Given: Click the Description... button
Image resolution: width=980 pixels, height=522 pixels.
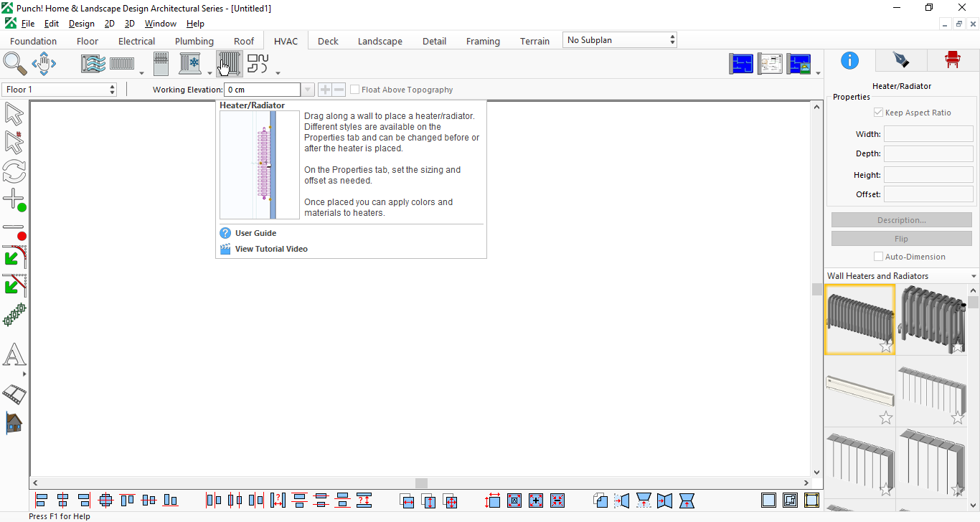Looking at the screenshot, I should (x=902, y=220).
